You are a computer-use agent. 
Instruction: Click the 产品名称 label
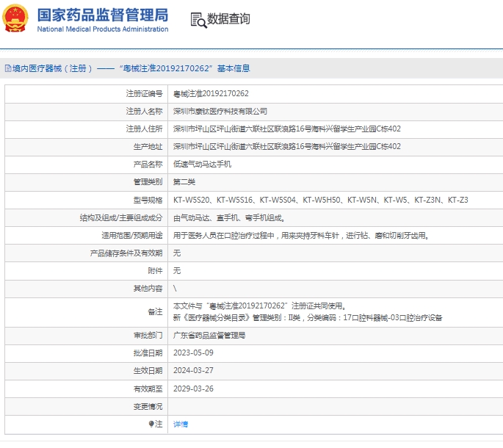pos(148,165)
